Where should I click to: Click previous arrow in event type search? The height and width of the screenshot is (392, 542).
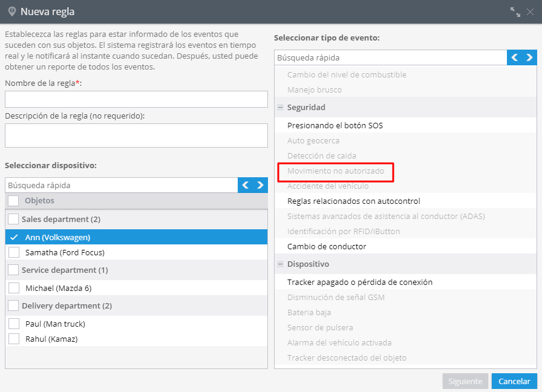coord(515,57)
